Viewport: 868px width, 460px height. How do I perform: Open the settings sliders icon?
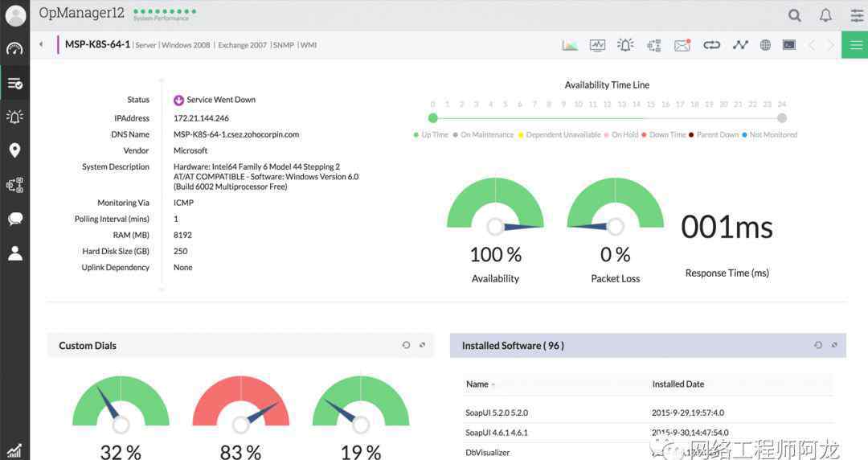click(x=857, y=15)
